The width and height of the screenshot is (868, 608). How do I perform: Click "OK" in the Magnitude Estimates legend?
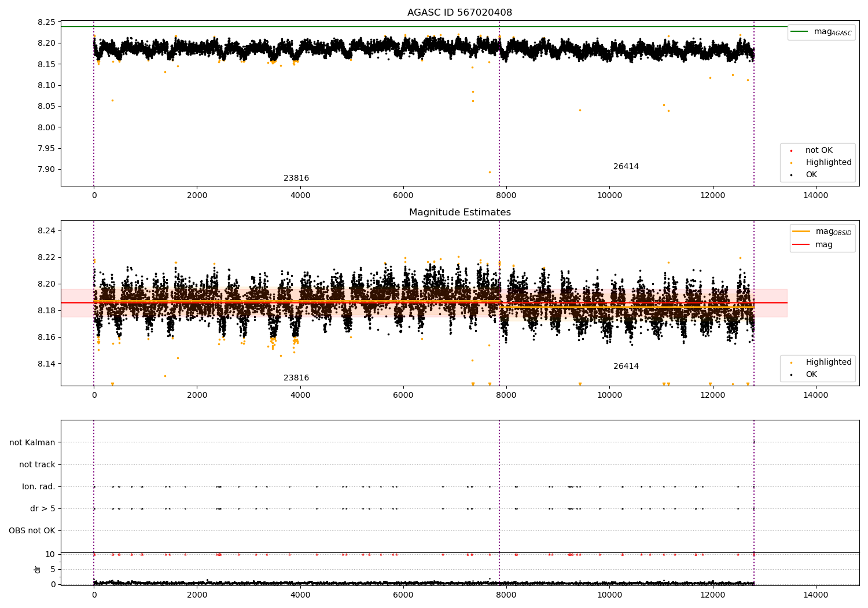point(811,375)
